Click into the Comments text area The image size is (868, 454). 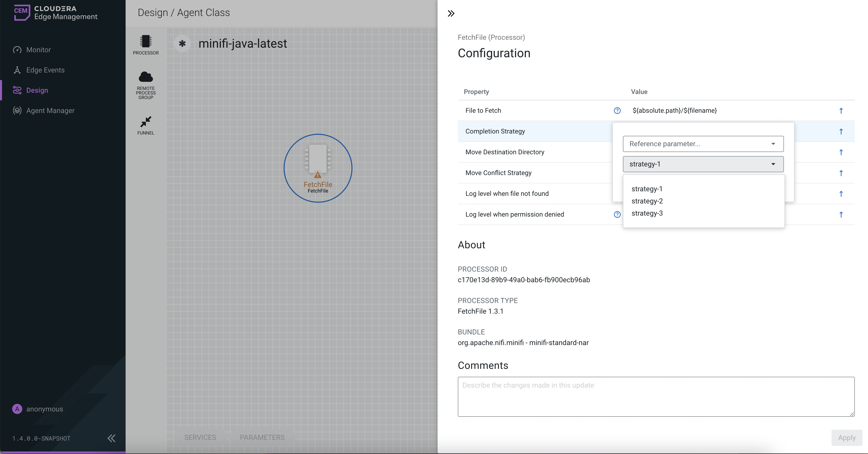point(656,397)
